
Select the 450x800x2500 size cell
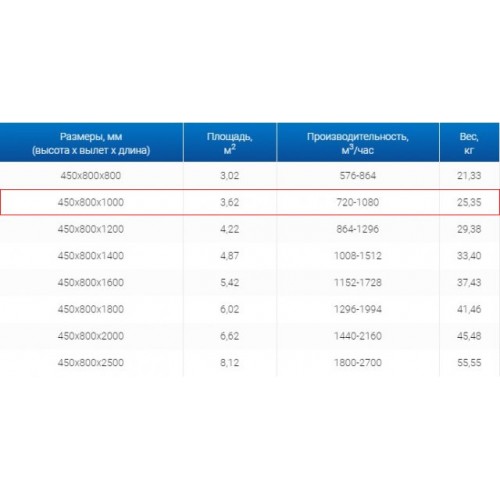pyautogui.click(x=91, y=362)
